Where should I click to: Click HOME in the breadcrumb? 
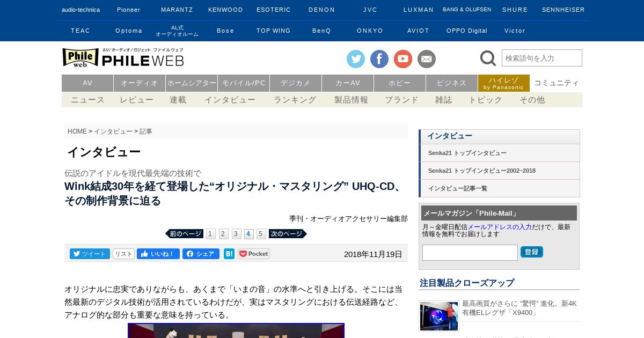(77, 131)
